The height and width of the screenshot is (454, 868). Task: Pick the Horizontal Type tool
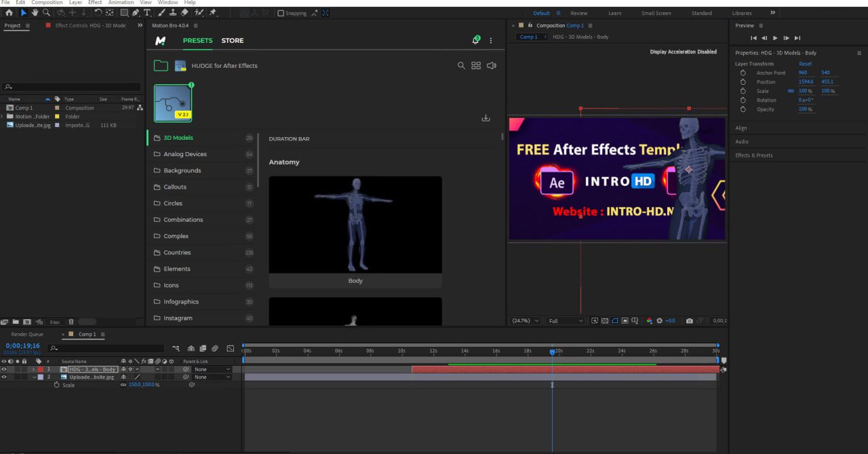[147, 13]
